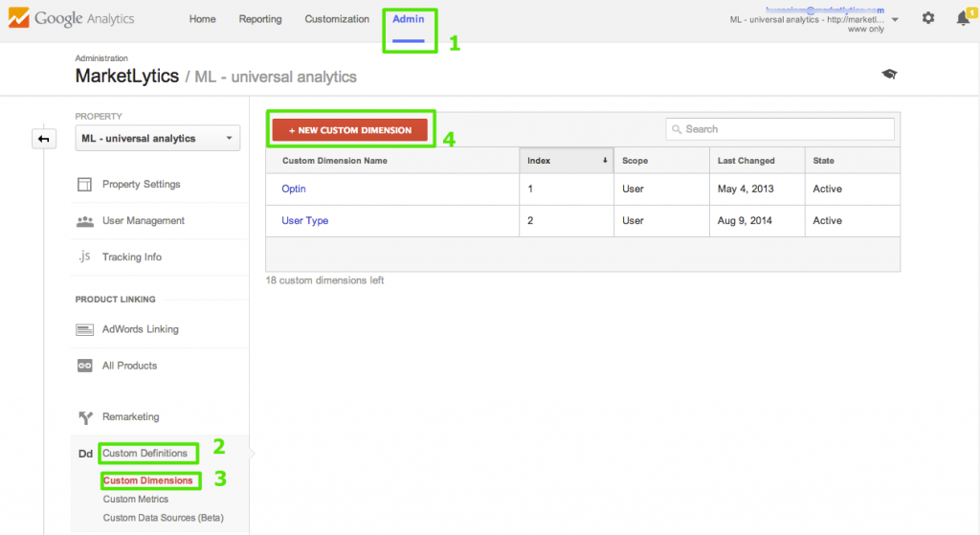Click in the custom dimensions Search field
This screenshot has width=980, height=535.
(x=780, y=129)
